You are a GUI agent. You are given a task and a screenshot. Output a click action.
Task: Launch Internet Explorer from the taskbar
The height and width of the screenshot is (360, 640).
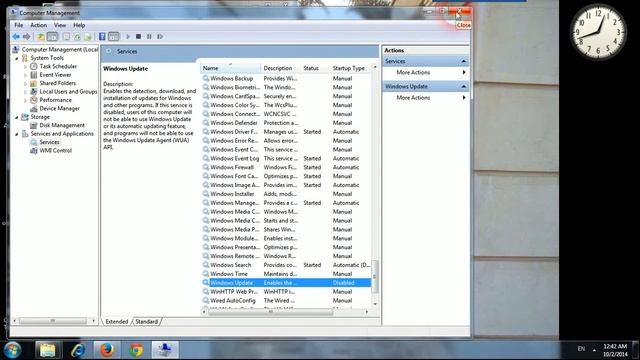click(x=78, y=350)
